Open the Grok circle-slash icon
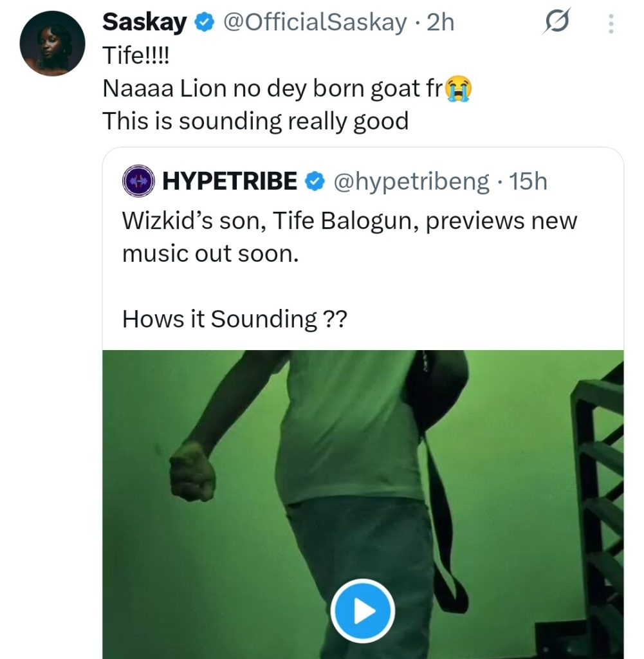 (x=555, y=23)
